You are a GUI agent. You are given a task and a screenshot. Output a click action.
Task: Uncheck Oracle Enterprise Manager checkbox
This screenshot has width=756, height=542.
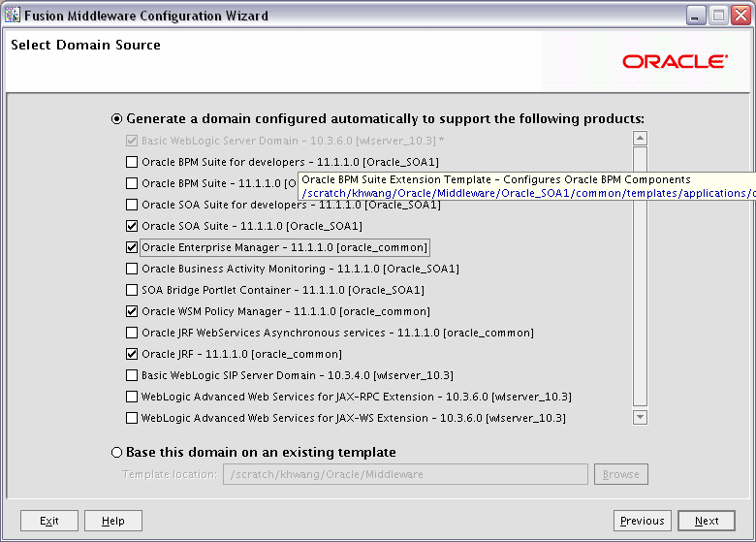tap(132, 247)
